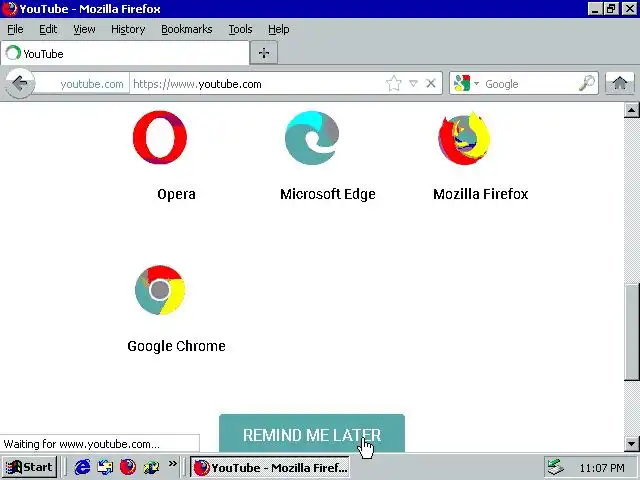Image resolution: width=640 pixels, height=480 pixels.
Task: Stop loading with the X button
Action: coord(431,84)
